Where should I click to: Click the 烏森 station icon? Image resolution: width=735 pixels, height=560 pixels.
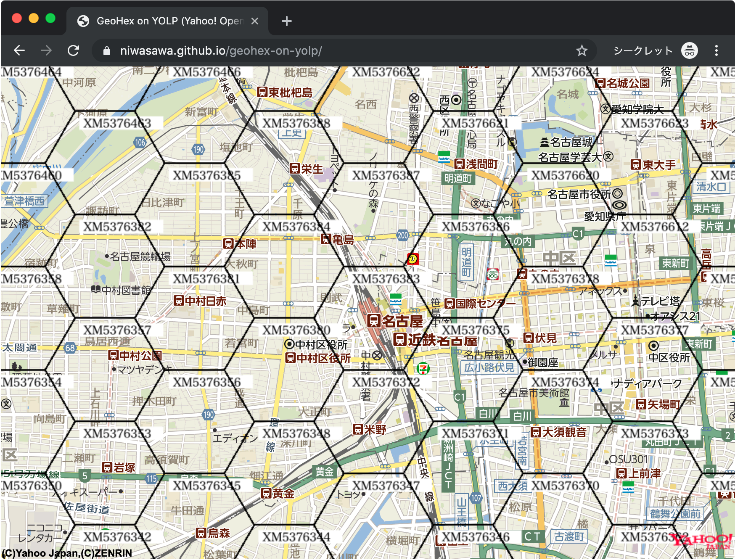(x=201, y=533)
